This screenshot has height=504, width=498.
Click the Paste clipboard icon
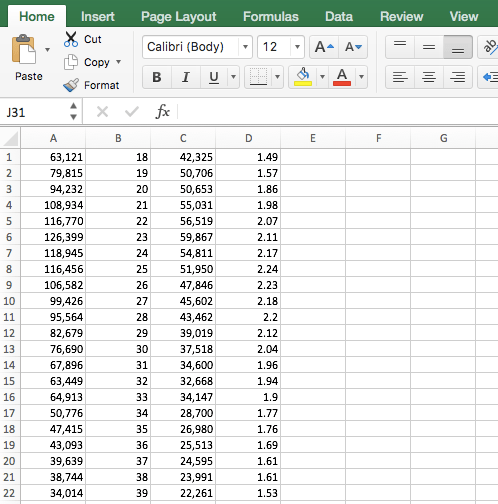[x=23, y=49]
